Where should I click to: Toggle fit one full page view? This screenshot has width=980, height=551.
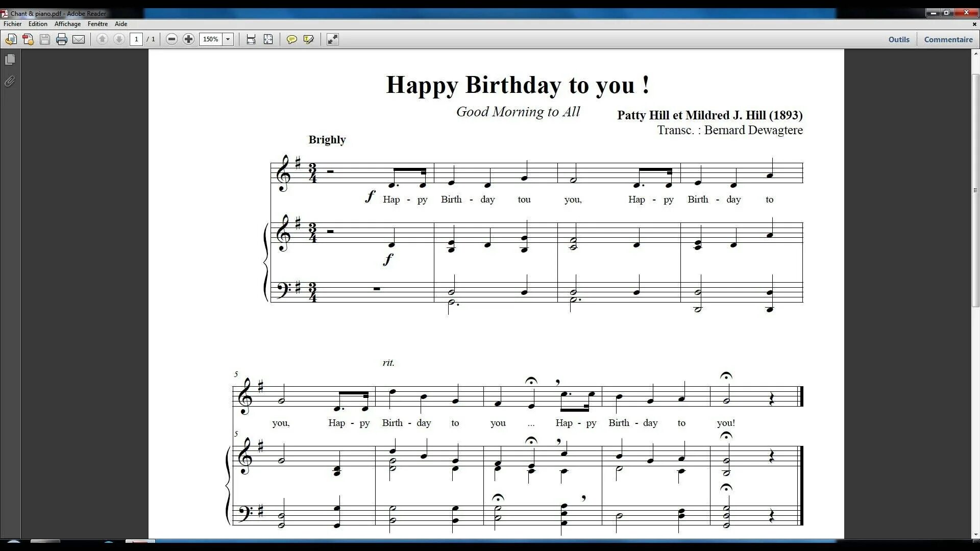(x=268, y=39)
